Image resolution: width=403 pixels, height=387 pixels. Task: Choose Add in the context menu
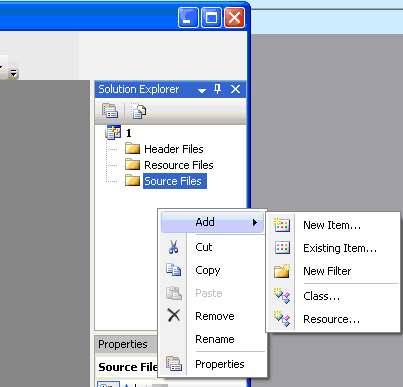(x=212, y=222)
